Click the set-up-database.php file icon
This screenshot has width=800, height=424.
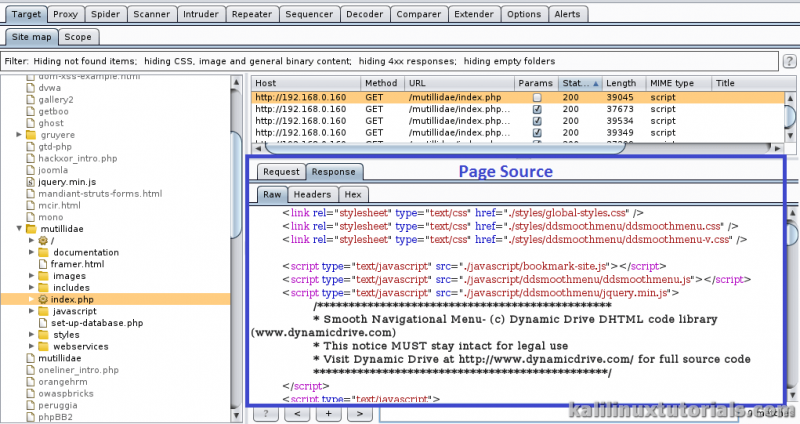click(43, 323)
